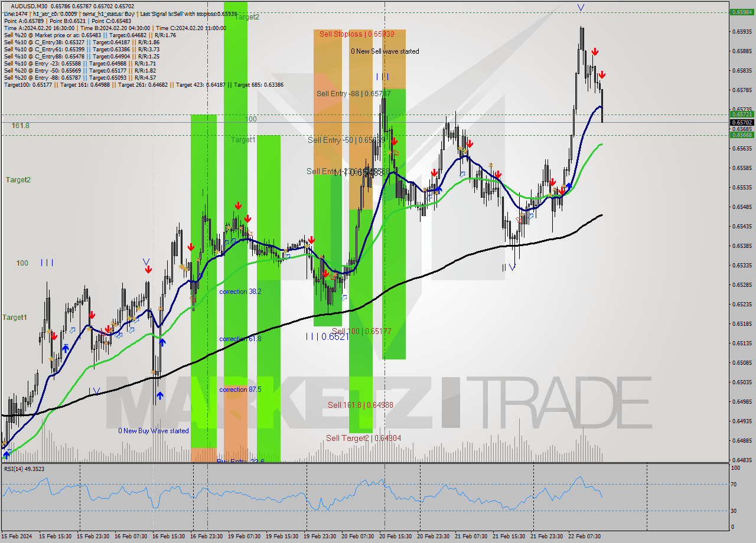This screenshot has height=543, width=756.
Task: Click the 0.64835 price axis label
Action: [742, 460]
